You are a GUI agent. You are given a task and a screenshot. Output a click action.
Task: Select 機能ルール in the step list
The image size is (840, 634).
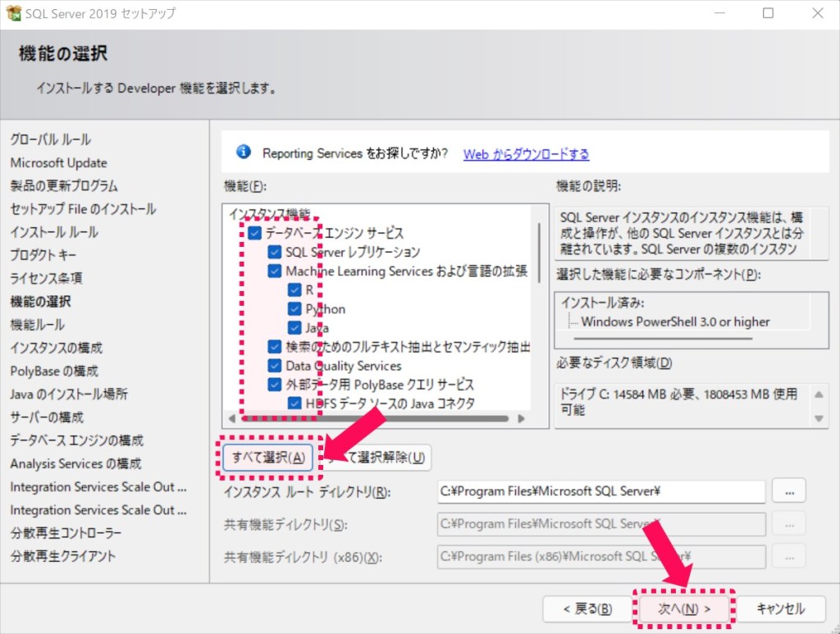click(x=37, y=325)
